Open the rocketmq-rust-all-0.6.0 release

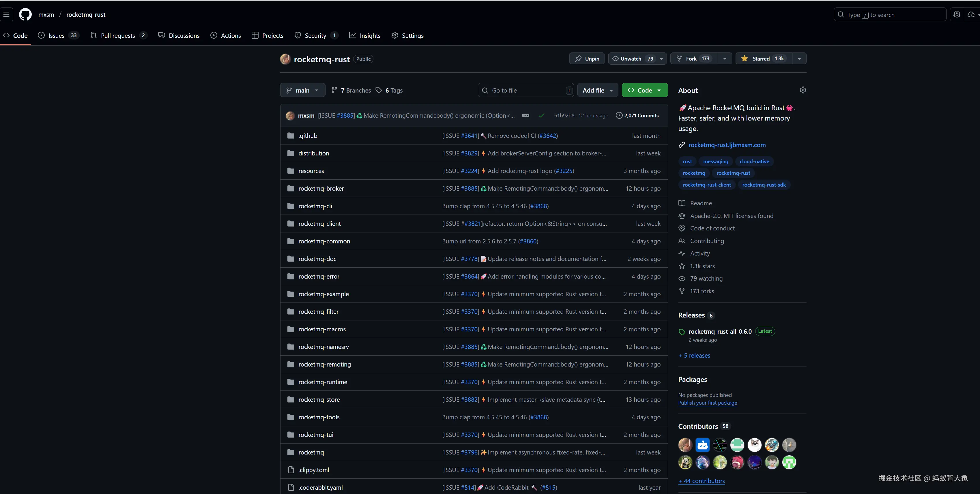click(x=720, y=331)
